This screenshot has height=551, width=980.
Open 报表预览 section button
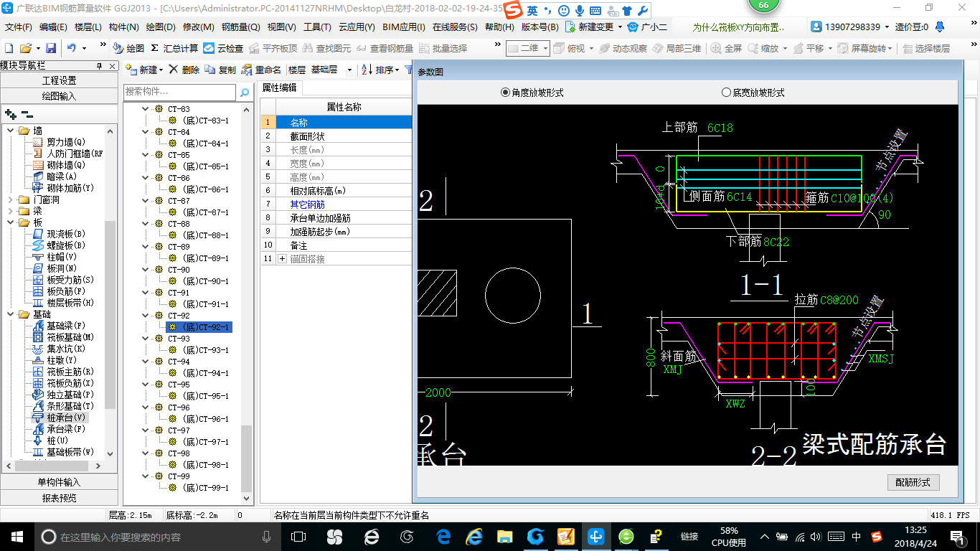(59, 497)
